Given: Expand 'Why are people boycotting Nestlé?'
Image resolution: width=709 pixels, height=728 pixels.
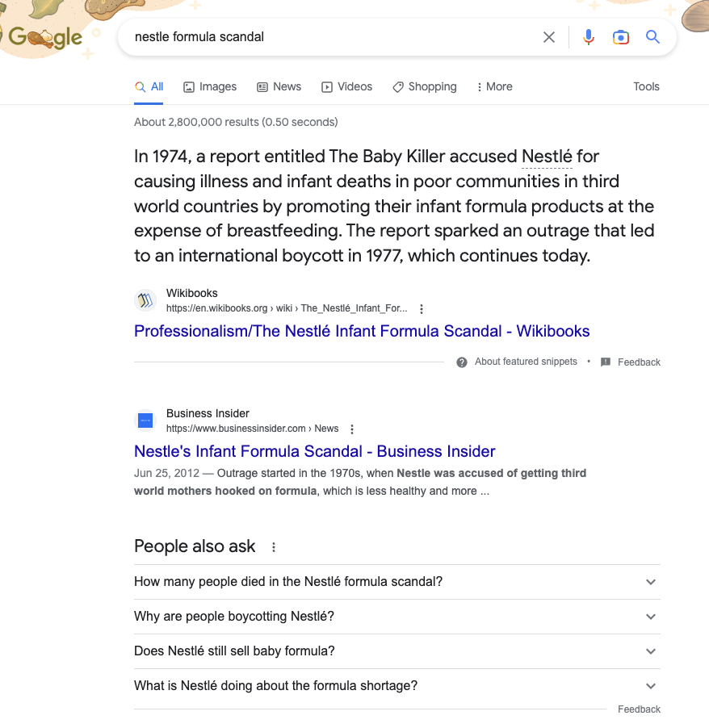Looking at the screenshot, I should [650, 617].
